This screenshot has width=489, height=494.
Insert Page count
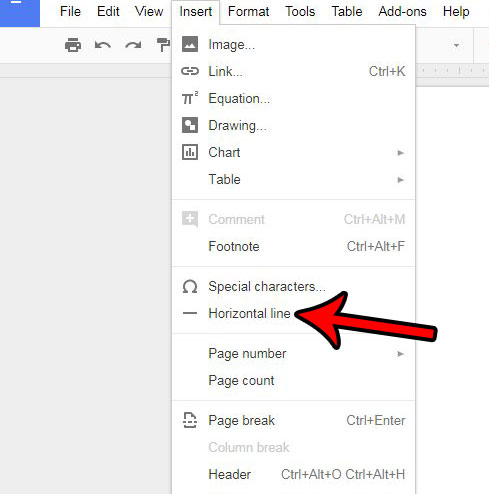click(x=294, y=380)
